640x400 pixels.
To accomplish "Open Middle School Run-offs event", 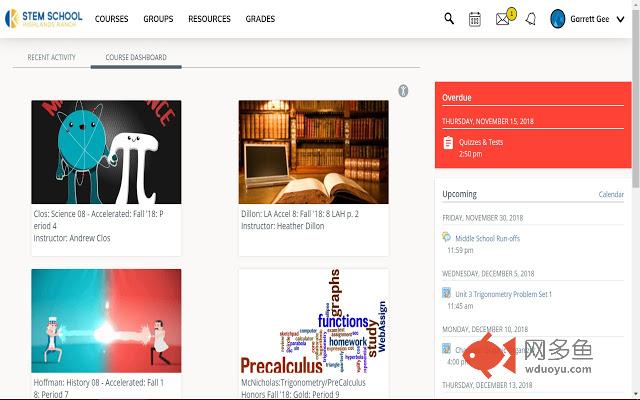I will pyautogui.click(x=487, y=238).
